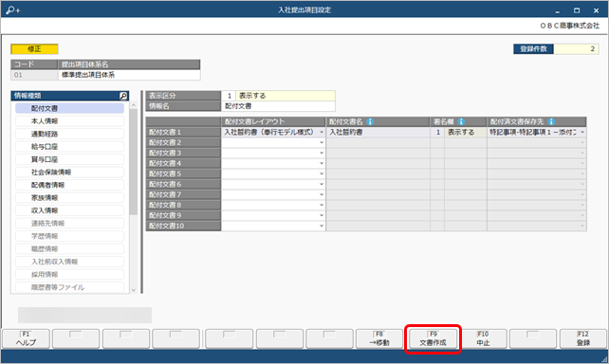Select 学歴情報 in the list

(69, 236)
